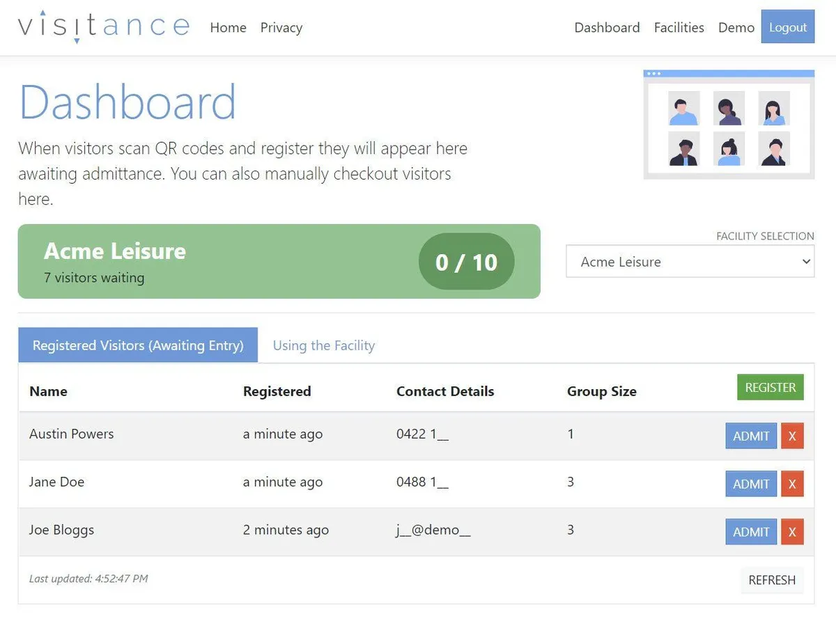This screenshot has width=836, height=644.
Task: Remove Jane Doe with red X
Action: 792,485
